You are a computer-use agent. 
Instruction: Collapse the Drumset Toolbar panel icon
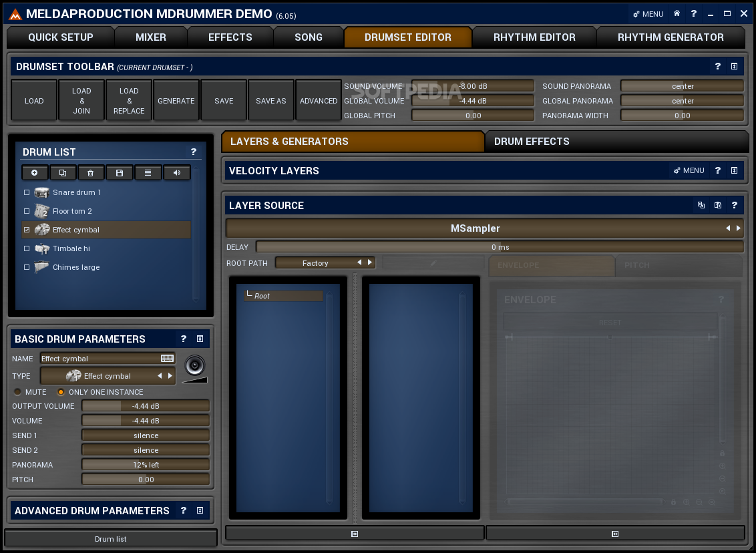tap(735, 67)
